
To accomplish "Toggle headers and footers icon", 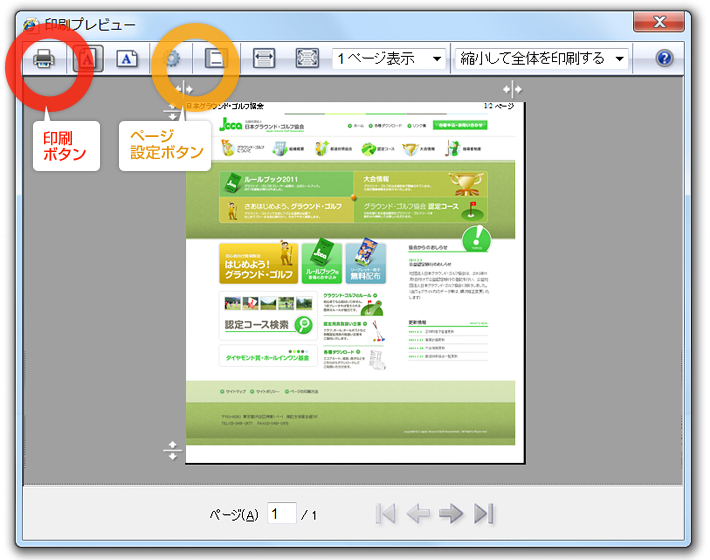I will click(x=214, y=59).
